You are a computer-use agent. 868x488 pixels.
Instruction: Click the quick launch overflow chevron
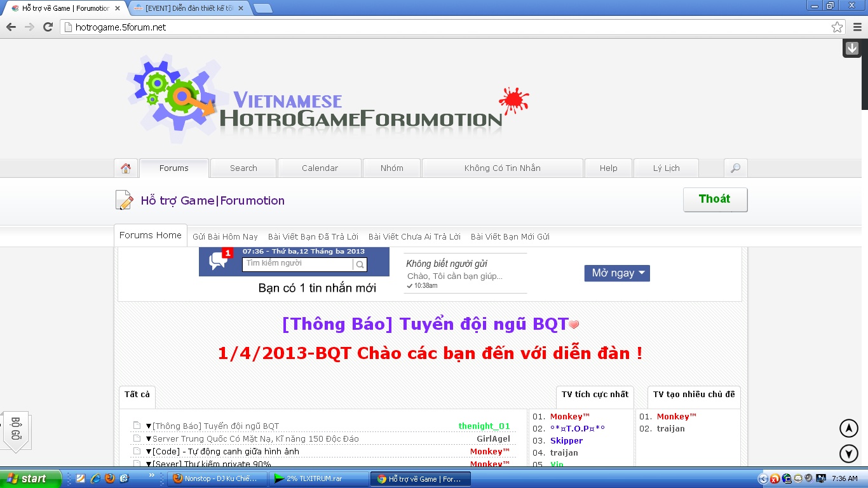point(152,475)
